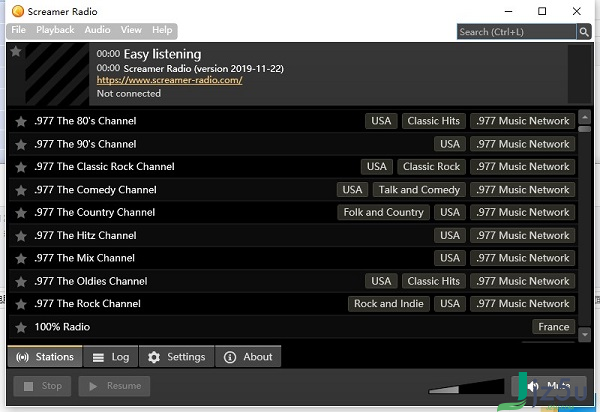This screenshot has width=600, height=412.
Task: Select the 100% Radio station name
Action: 62,327
